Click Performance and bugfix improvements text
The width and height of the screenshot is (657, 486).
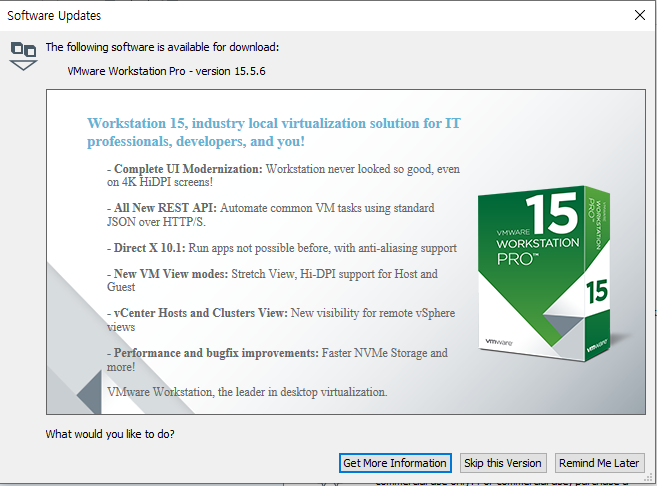(279, 360)
